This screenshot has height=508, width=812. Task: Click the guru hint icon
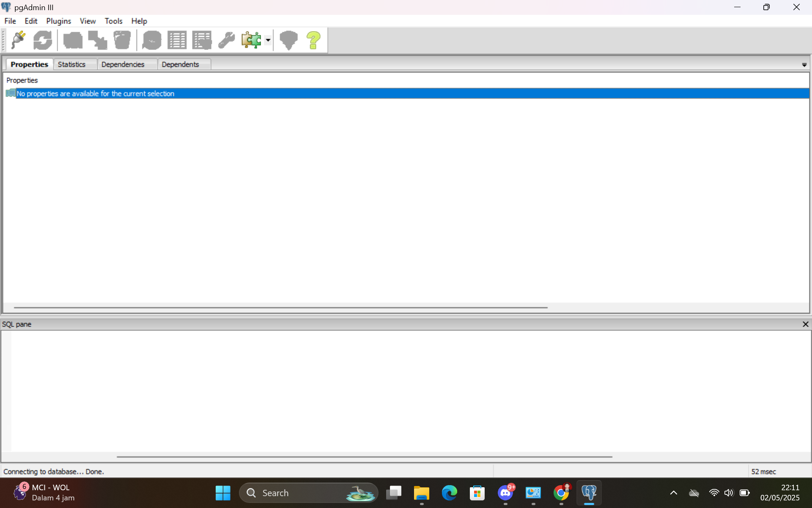289,40
